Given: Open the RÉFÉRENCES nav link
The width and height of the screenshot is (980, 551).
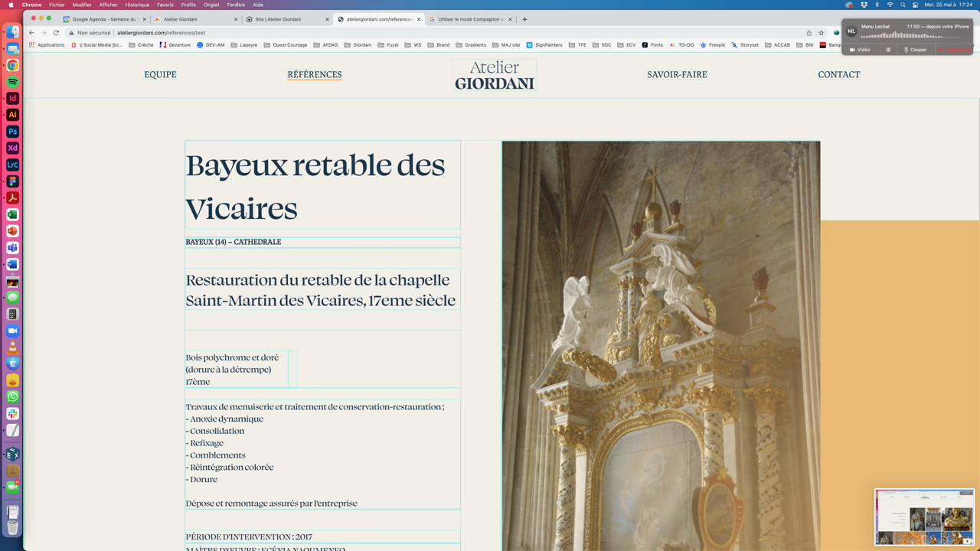Looking at the screenshot, I should click(x=315, y=74).
